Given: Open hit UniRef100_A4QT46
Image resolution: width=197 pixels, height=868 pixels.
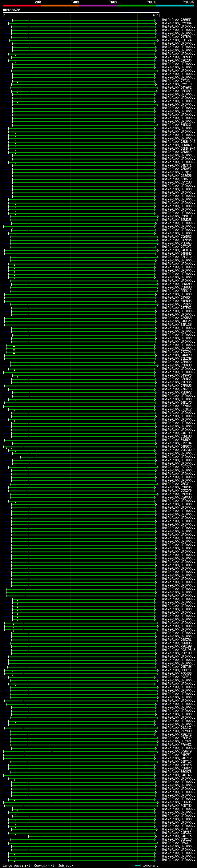Looking at the screenshot, I should click(x=177, y=775).
